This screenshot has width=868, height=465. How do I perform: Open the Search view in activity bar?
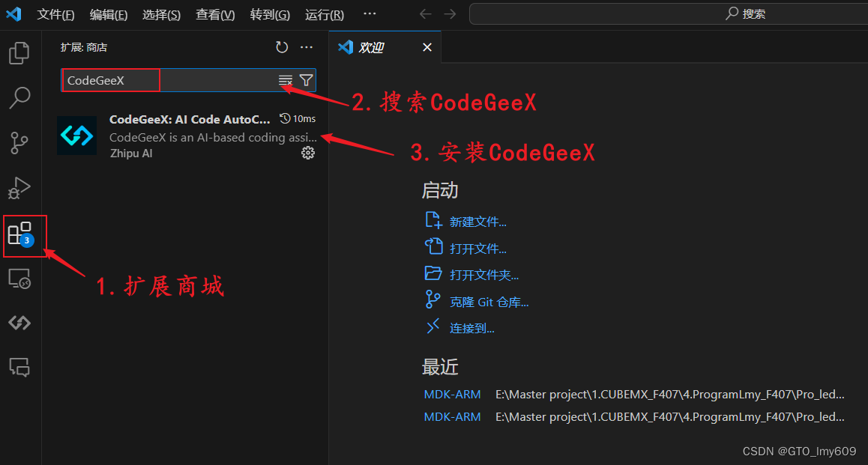tap(19, 98)
